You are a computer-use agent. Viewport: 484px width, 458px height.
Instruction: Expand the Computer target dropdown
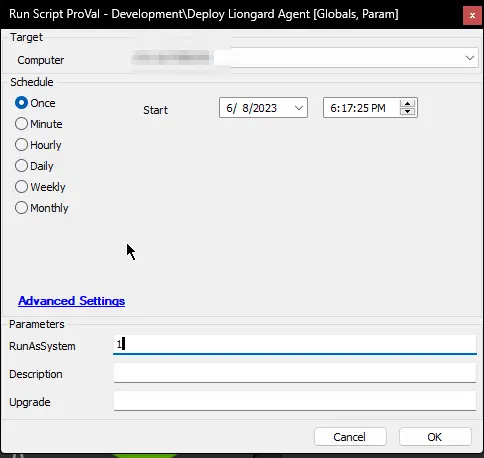470,58
